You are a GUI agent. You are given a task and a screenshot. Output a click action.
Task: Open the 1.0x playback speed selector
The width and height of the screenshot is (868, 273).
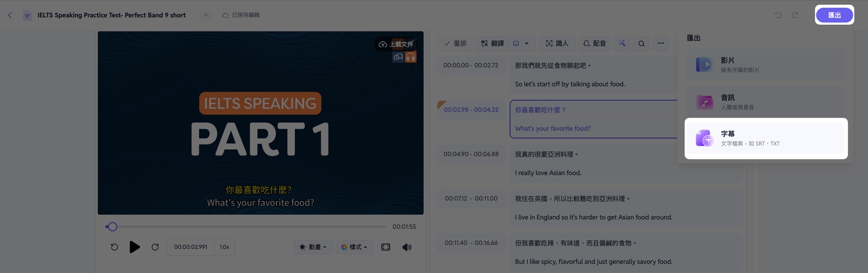(224, 247)
